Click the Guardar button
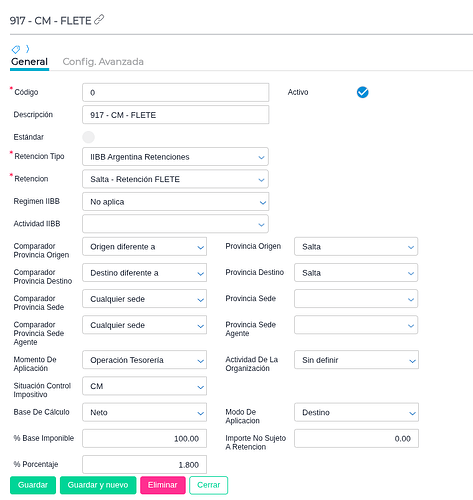 pyautogui.click(x=33, y=485)
